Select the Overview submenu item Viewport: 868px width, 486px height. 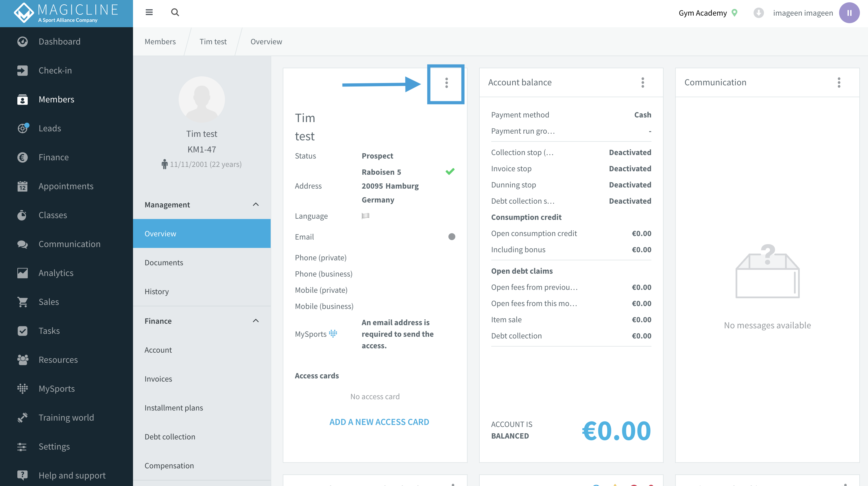202,233
